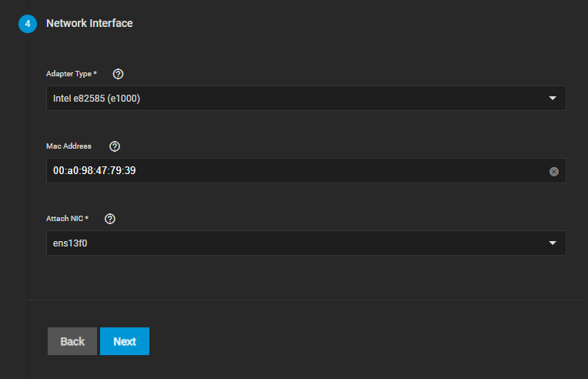Open the Network Interface step header
This screenshot has height=379, width=588.
point(89,23)
